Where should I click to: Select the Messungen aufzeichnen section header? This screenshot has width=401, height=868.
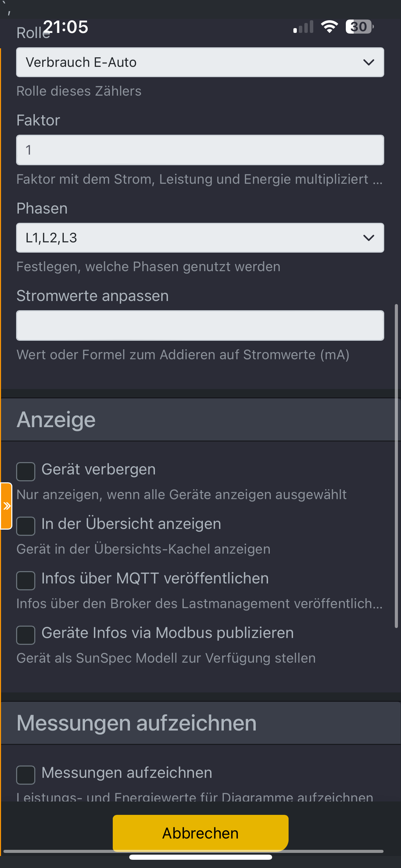[x=200, y=723]
